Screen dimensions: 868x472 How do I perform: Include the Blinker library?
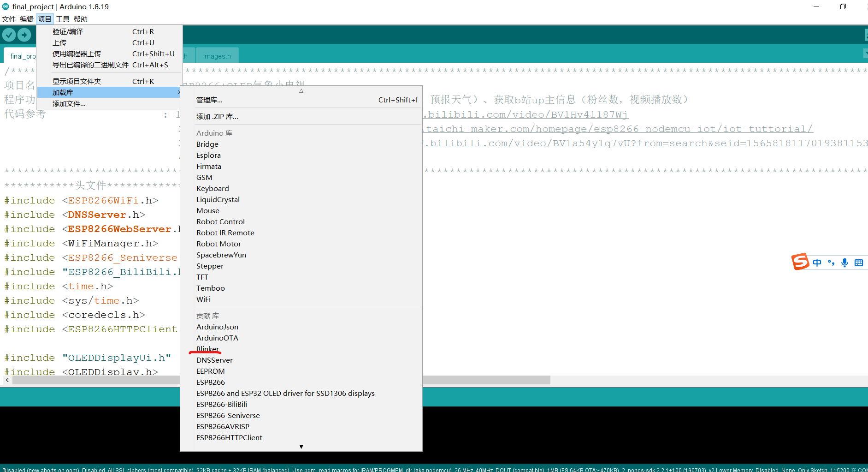tap(301, 349)
